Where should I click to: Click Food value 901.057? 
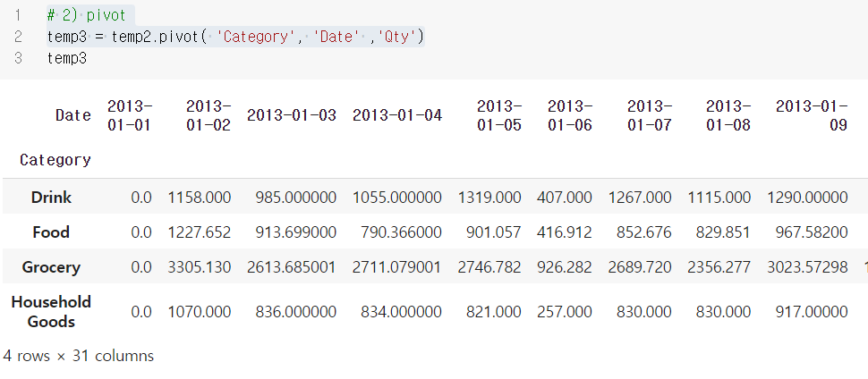click(493, 232)
